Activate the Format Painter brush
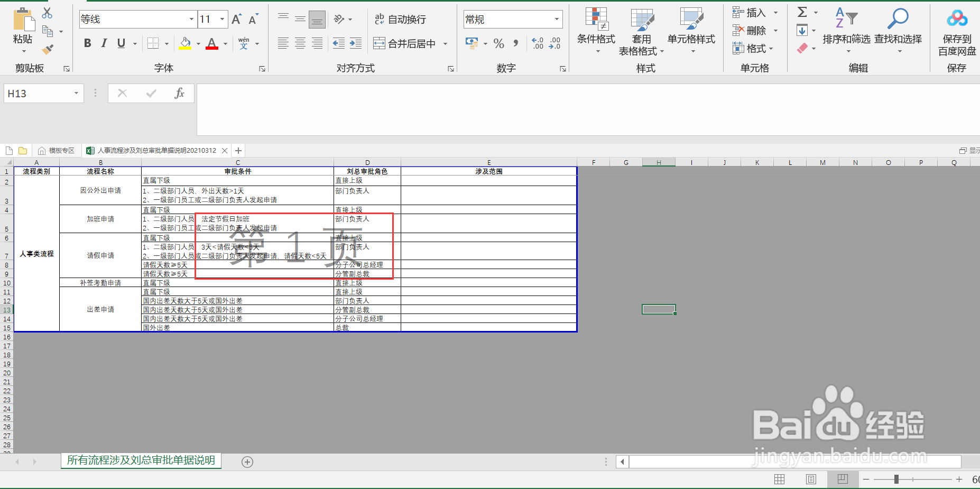Screen dimensions: 980x489 (48, 50)
